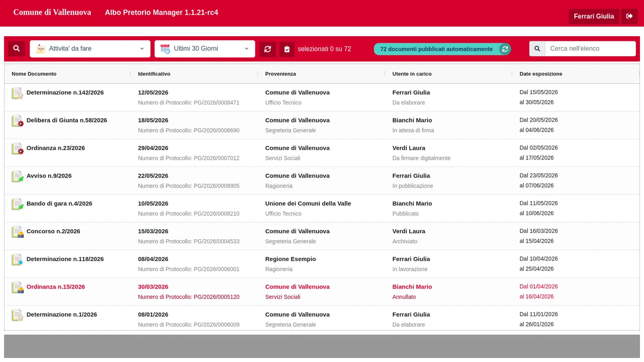Click Regione Esempio provenance text
This screenshot has width=644, height=362.
(290, 259)
